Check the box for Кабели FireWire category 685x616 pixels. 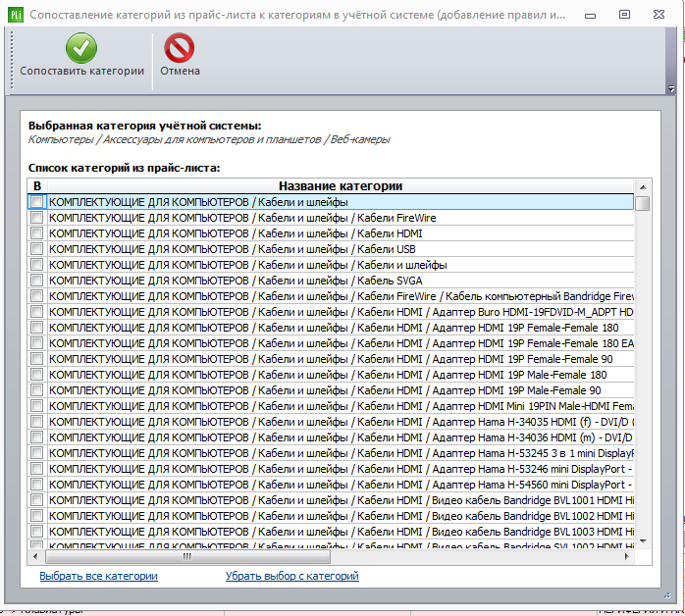click(x=37, y=218)
